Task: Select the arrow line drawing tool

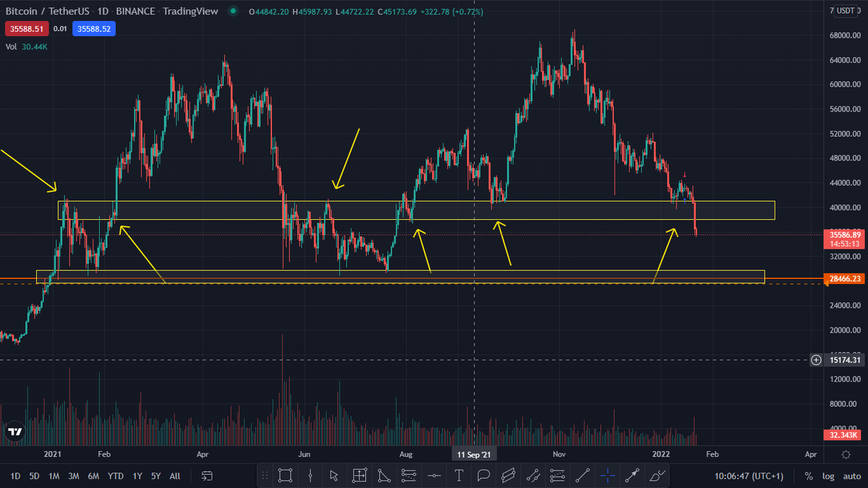Action: [632, 476]
